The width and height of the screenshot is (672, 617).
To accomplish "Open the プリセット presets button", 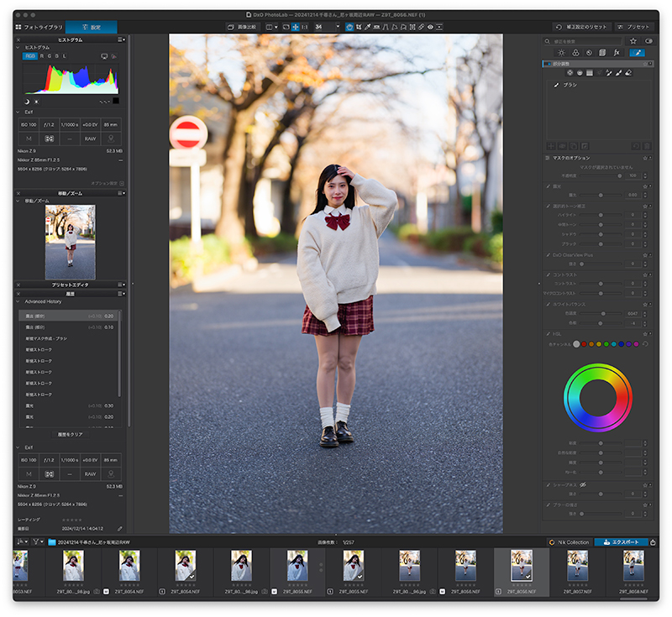I will point(634,27).
